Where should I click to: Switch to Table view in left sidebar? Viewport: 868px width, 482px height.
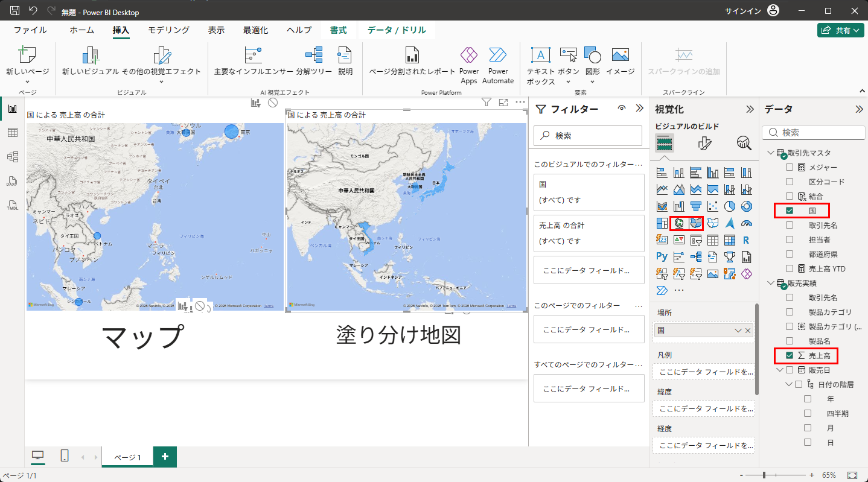[12, 133]
